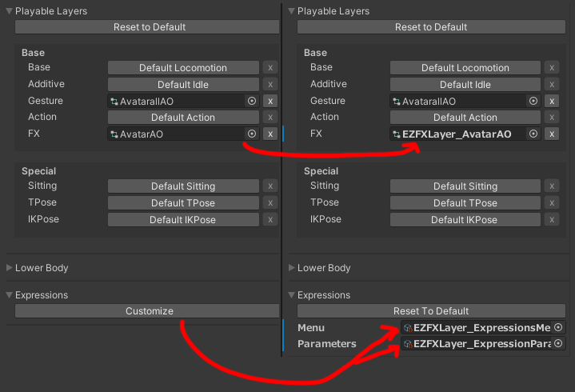Click x next to right Default Action
Viewport: 575px width, 392px height.
pyautogui.click(x=552, y=118)
